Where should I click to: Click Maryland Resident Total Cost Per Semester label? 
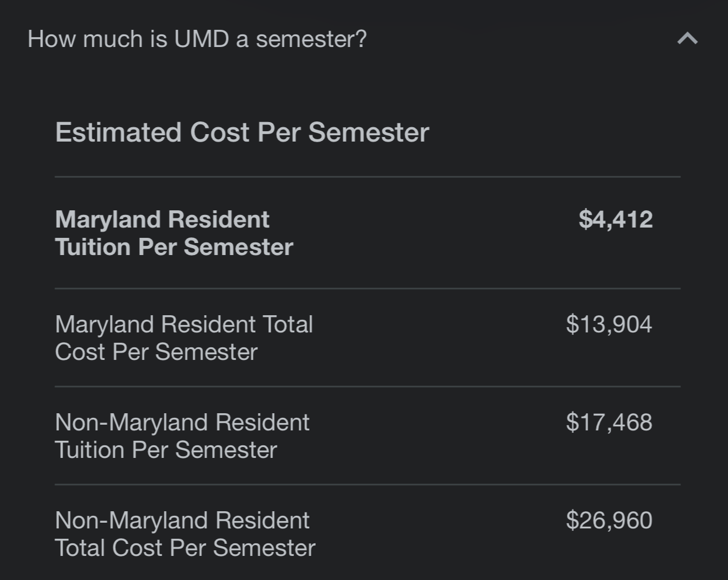pos(183,338)
